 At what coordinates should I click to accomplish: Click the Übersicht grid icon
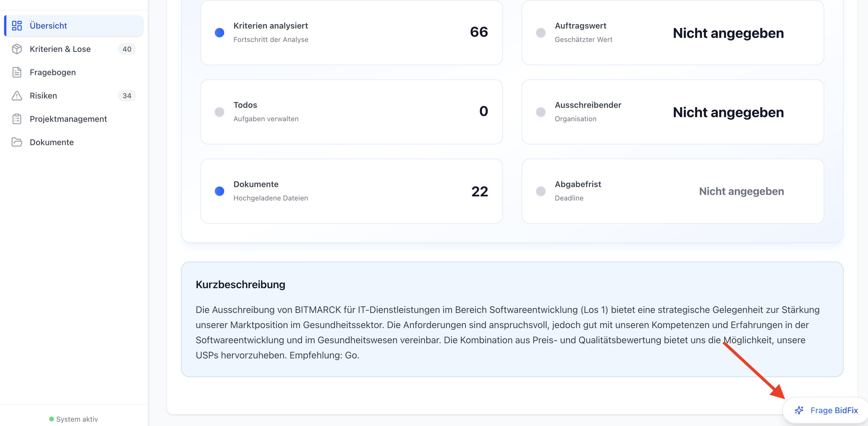(17, 26)
